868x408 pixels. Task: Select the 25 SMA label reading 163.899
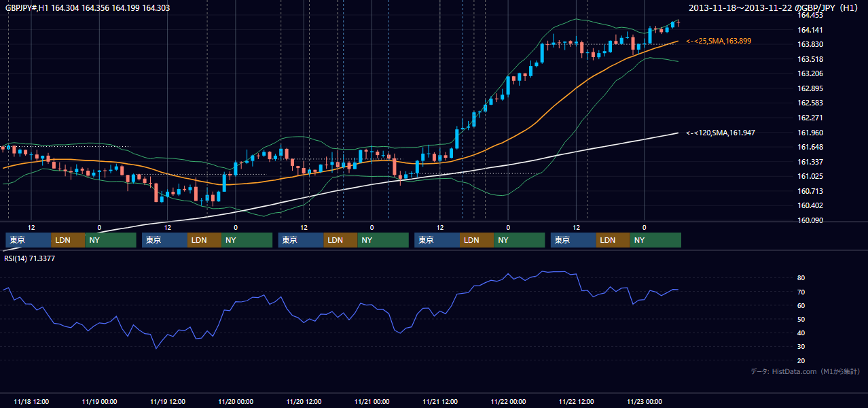tap(719, 41)
